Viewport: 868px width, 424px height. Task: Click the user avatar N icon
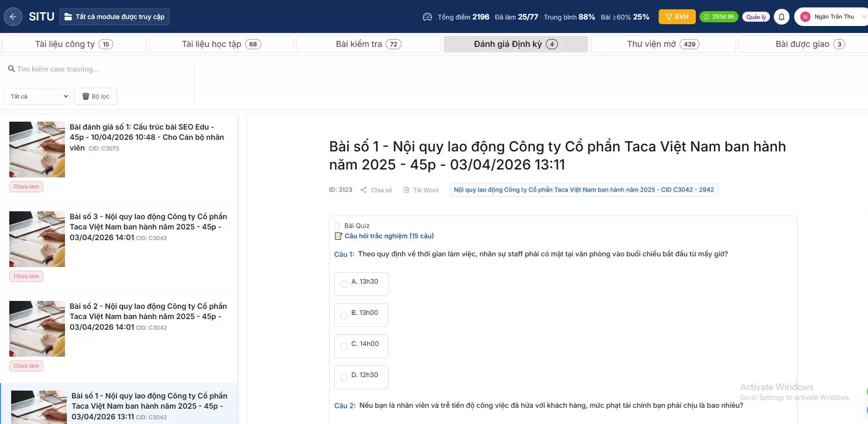805,17
